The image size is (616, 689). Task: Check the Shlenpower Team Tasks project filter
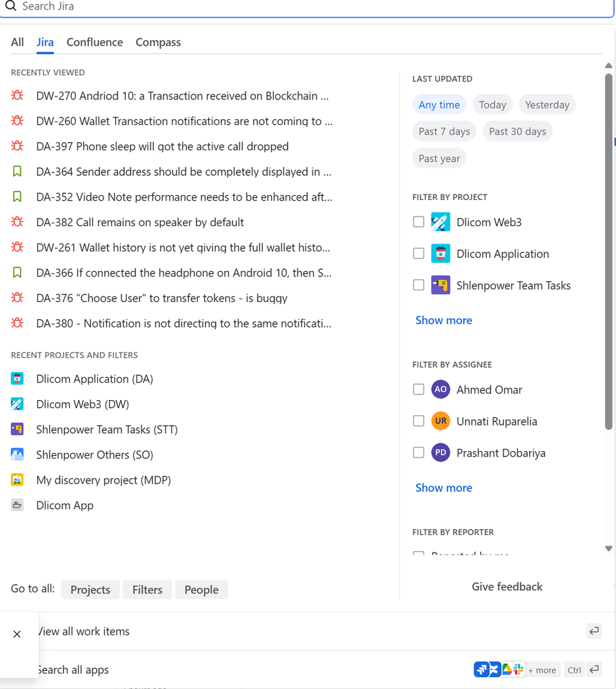click(419, 285)
